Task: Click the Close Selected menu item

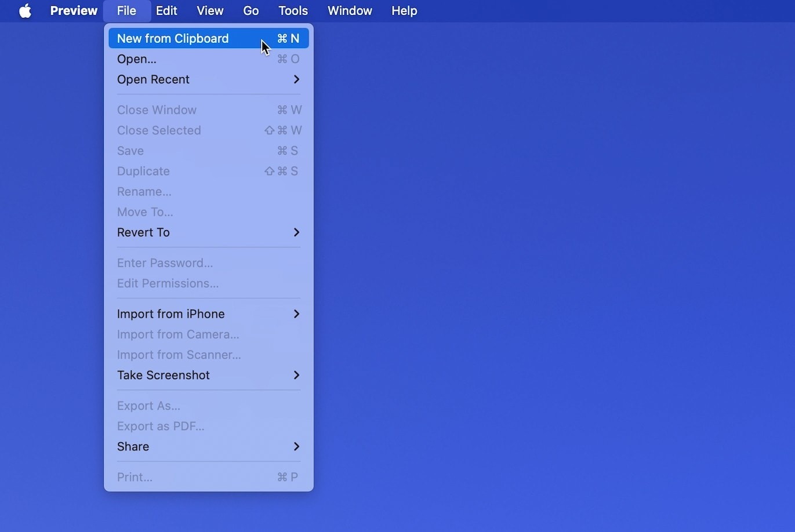Action: (x=209, y=130)
